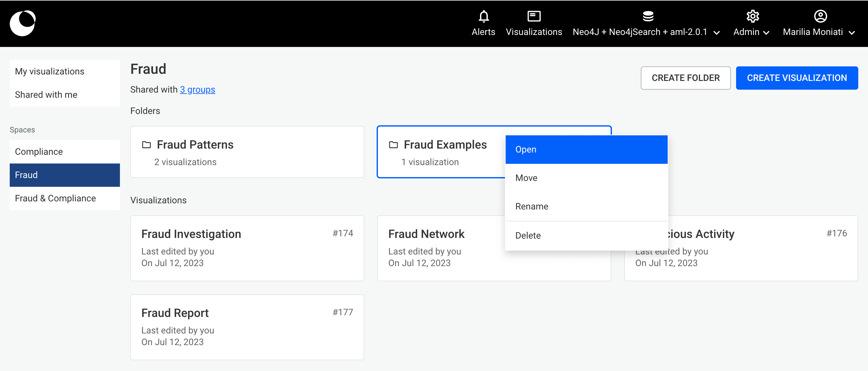Click the Fraud Patterns folder icon

point(146,145)
